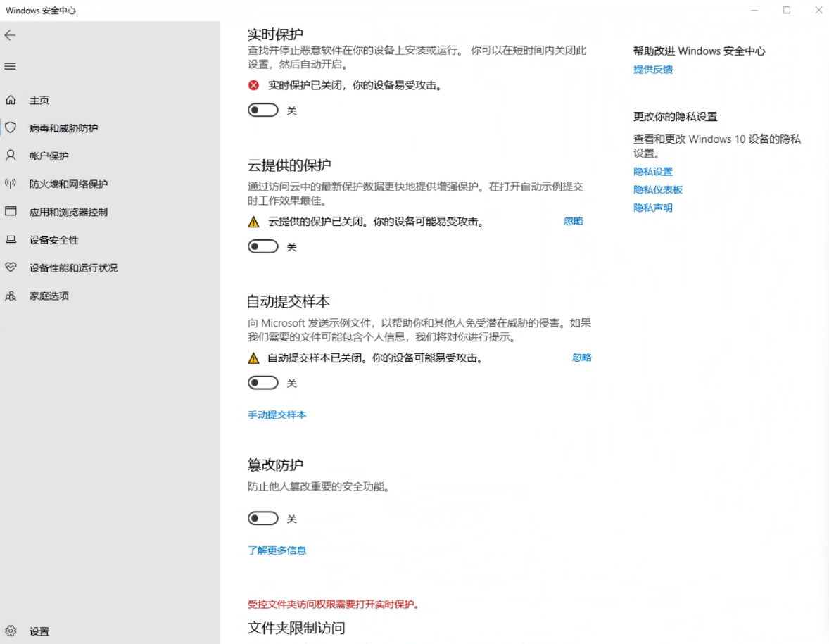Click the 手动提交样本 link
The image size is (829, 644).
277,415
